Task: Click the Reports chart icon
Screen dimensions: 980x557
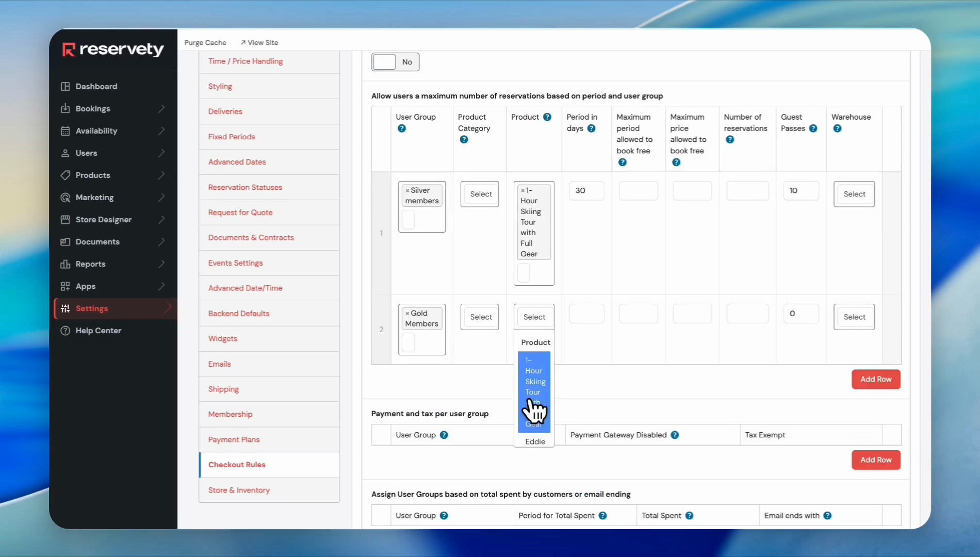Action: 65,264
